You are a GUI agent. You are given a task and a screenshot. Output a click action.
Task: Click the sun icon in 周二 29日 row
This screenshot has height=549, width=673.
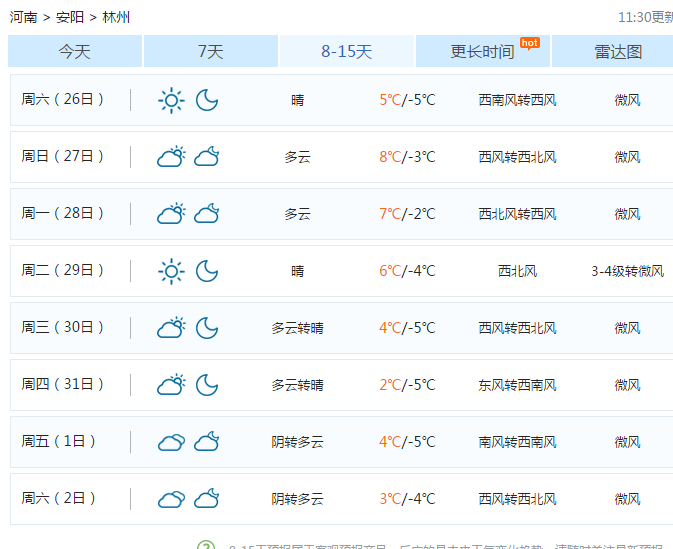coord(171,271)
